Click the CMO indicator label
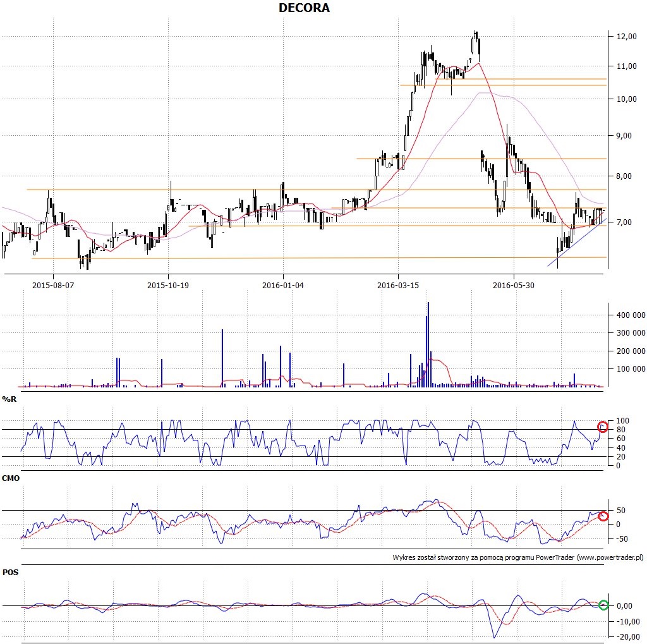This screenshot has height=644, width=647. pos(11,478)
